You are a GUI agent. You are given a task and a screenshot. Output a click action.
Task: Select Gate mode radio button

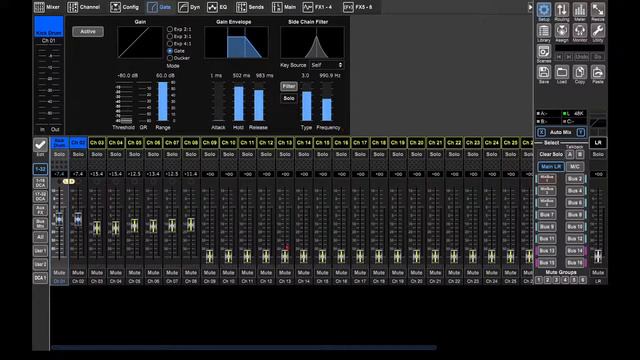click(170, 51)
